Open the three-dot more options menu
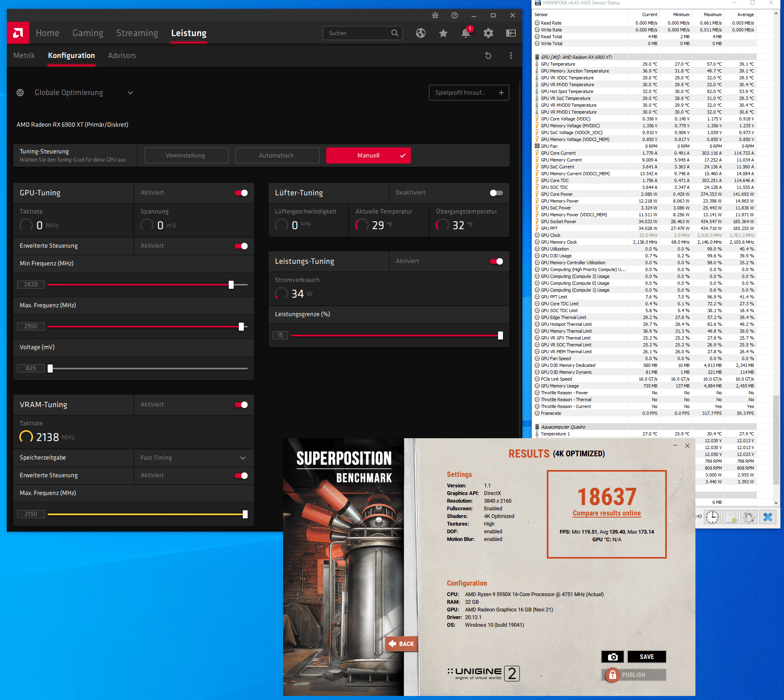 (x=511, y=56)
